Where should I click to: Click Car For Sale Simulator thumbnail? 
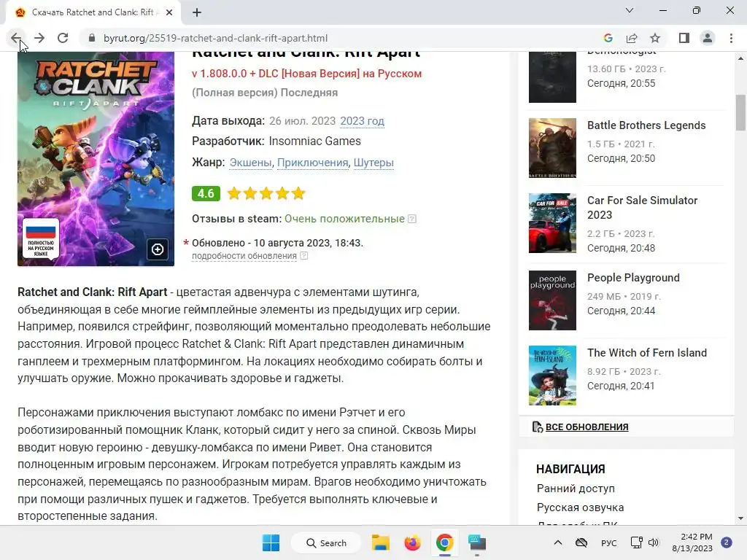(x=552, y=223)
